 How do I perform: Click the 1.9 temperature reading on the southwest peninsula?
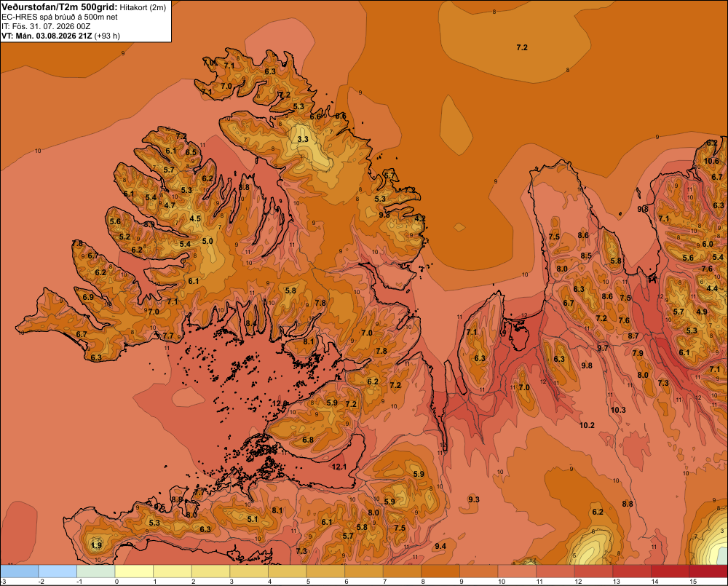[97, 545]
